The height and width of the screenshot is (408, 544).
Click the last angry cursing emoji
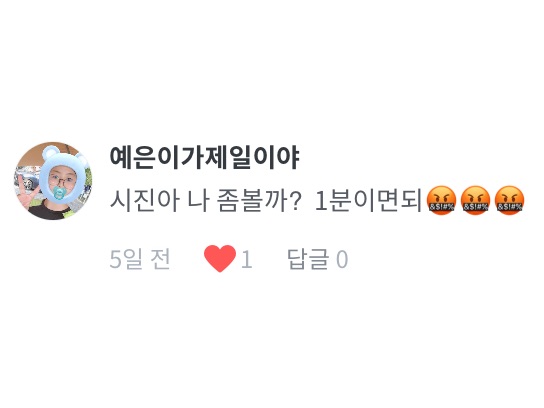point(509,201)
